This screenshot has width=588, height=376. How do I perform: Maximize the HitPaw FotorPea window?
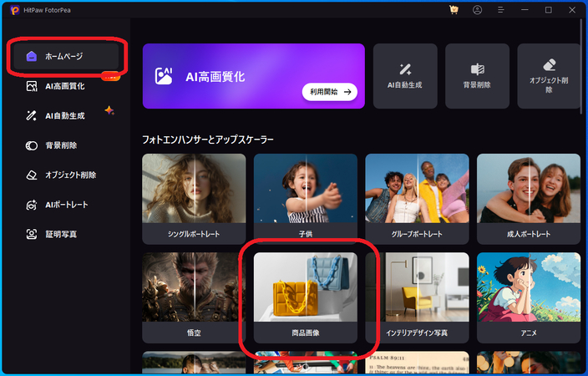coord(548,10)
